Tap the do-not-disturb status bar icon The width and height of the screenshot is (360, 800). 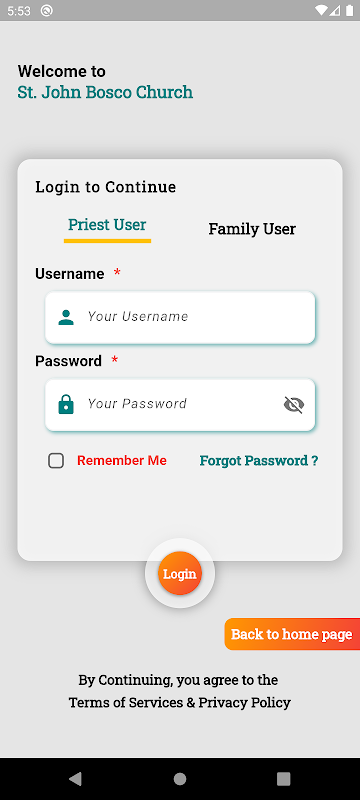pos(46,11)
